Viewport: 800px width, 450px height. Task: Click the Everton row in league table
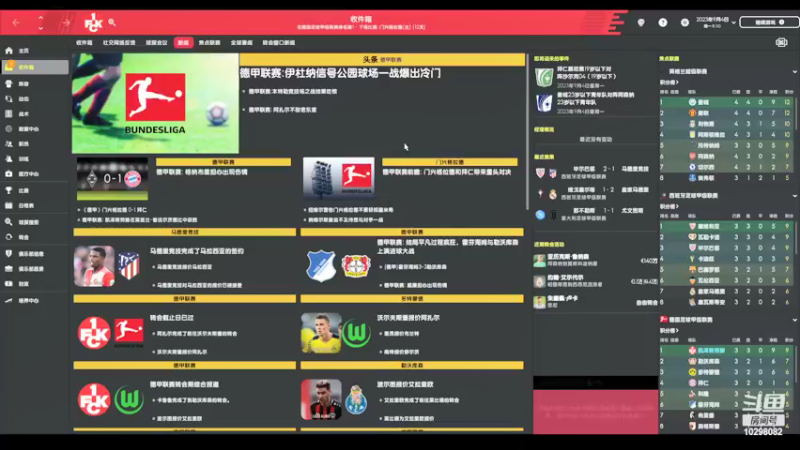(x=727, y=178)
